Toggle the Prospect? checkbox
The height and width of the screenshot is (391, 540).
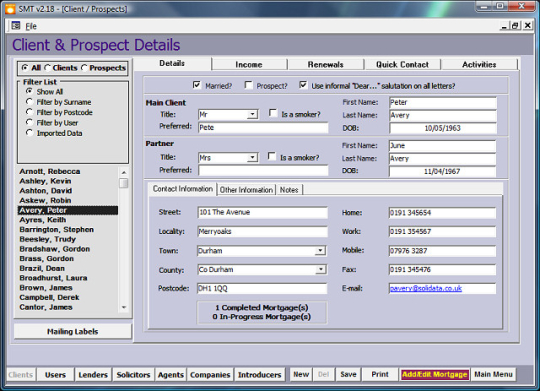248,85
